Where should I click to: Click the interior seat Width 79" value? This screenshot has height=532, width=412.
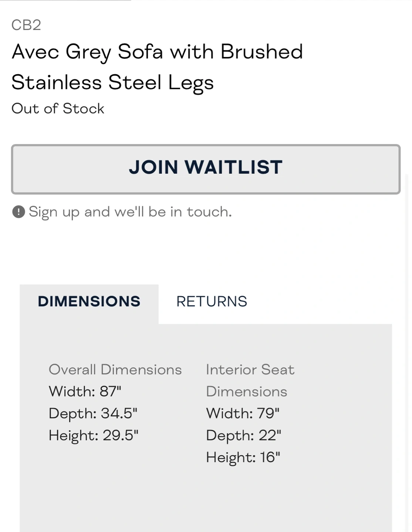[243, 413]
